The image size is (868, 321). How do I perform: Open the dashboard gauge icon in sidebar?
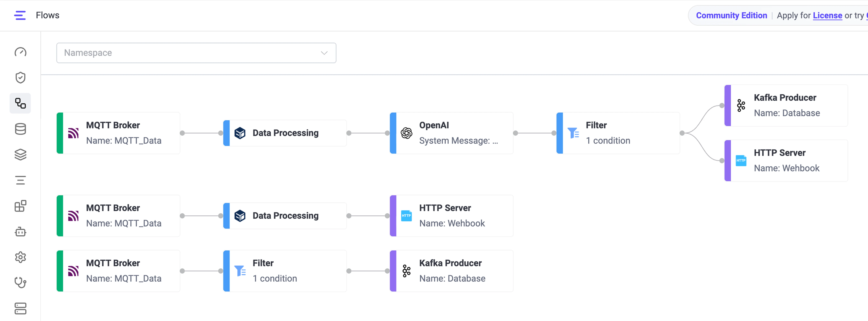click(x=20, y=52)
